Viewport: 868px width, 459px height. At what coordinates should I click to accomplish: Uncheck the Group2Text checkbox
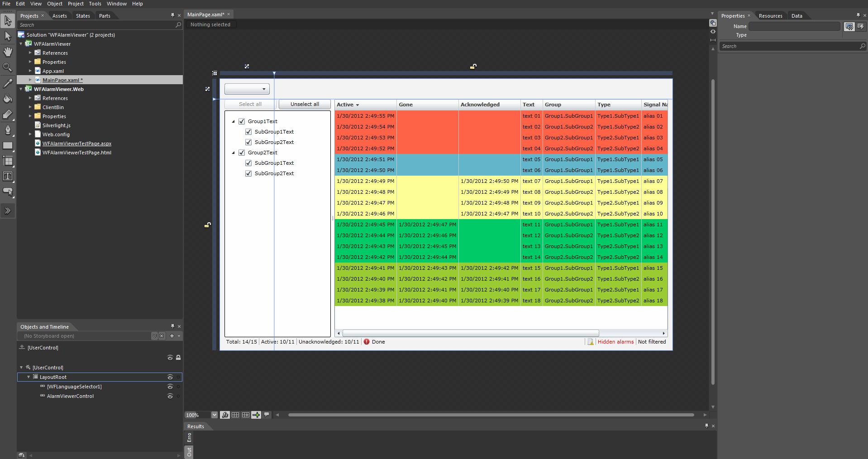(242, 153)
